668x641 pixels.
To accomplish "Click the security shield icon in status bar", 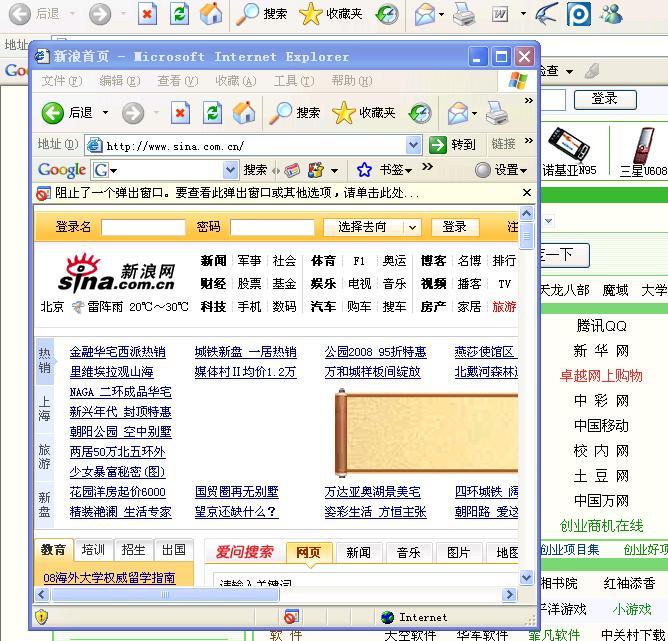I will (x=41, y=617).
